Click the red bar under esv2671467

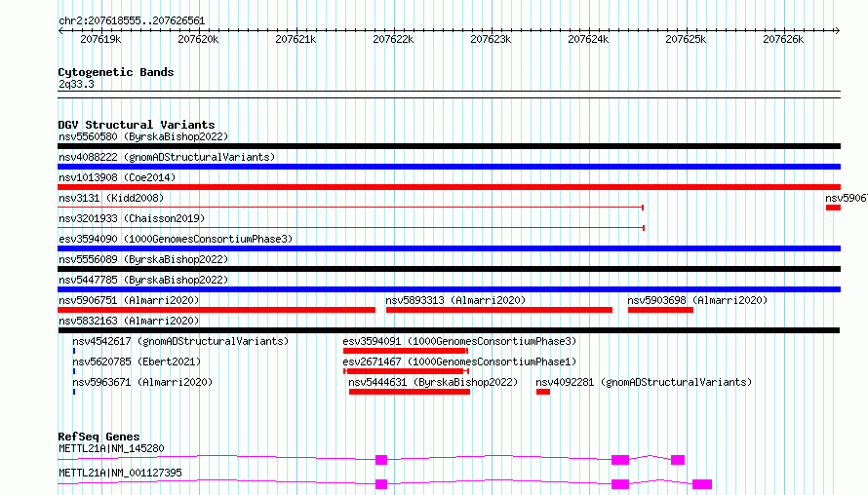click(406, 371)
